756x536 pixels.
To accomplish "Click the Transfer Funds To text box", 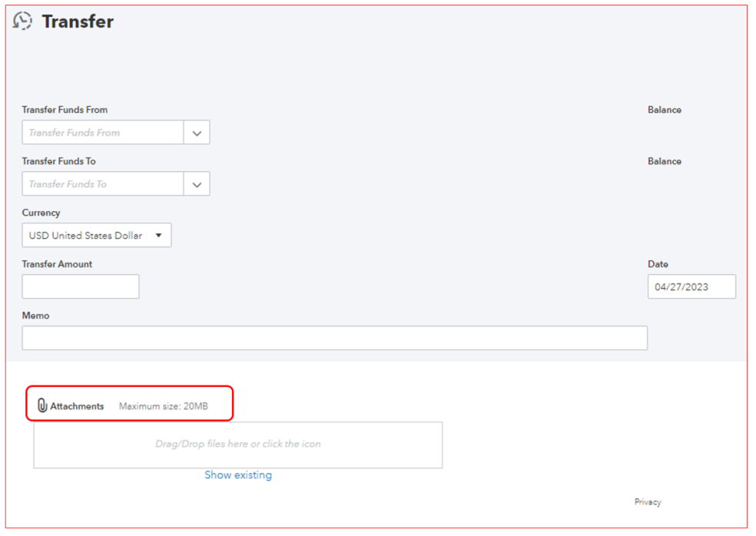I will pyautogui.click(x=102, y=184).
